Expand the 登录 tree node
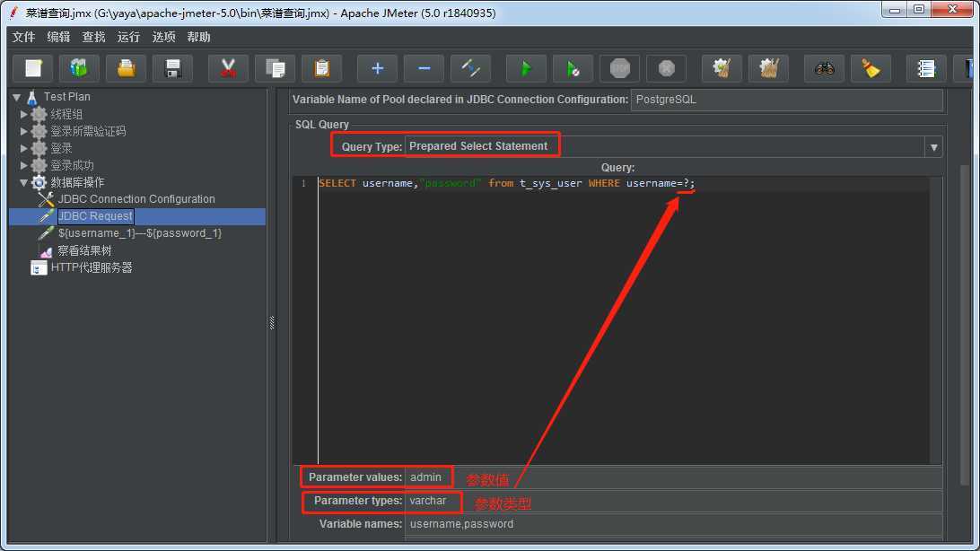980x551 pixels. [x=23, y=148]
